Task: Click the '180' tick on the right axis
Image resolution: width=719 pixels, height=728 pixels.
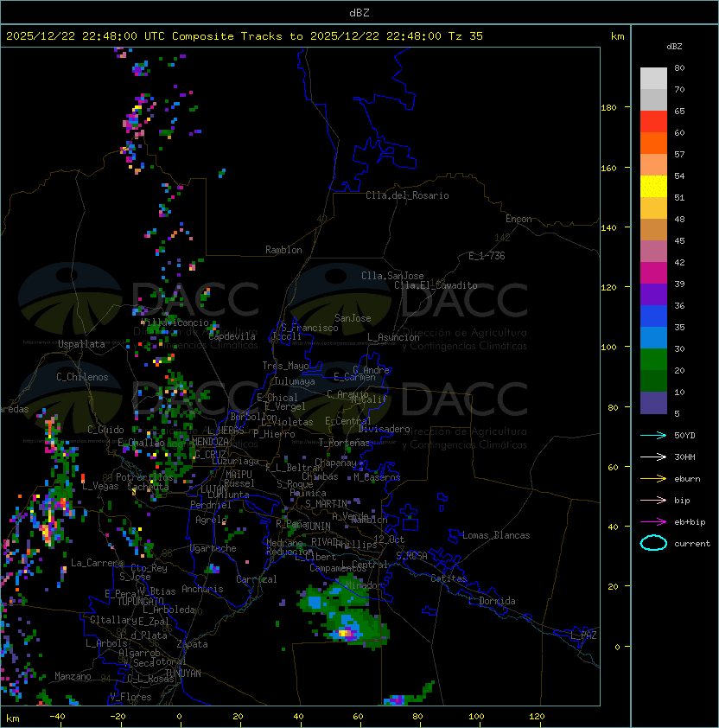Action: click(x=608, y=108)
